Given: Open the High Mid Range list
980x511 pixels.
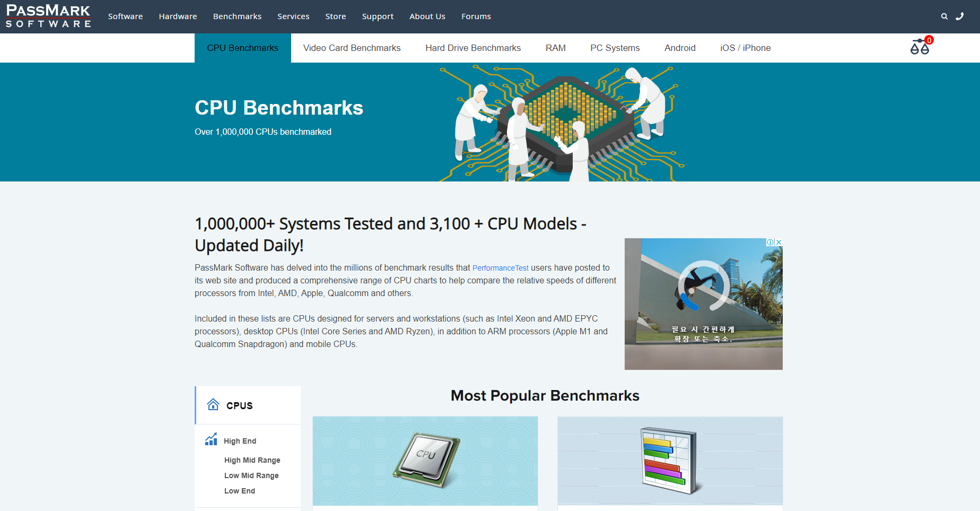Looking at the screenshot, I should click(x=252, y=460).
